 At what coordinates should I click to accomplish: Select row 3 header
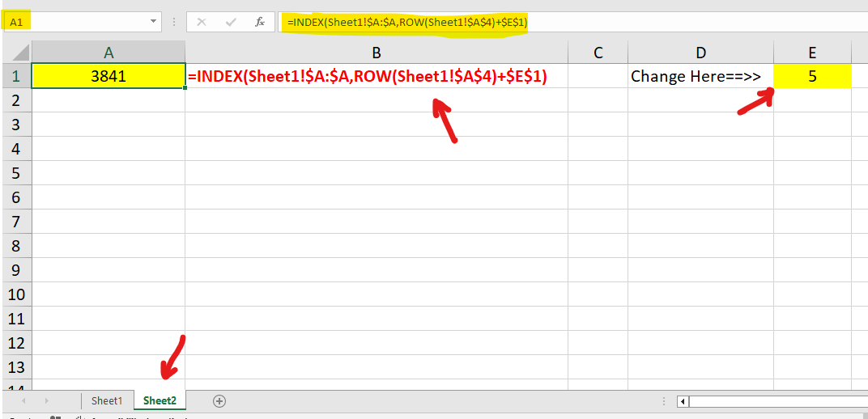tap(18, 125)
